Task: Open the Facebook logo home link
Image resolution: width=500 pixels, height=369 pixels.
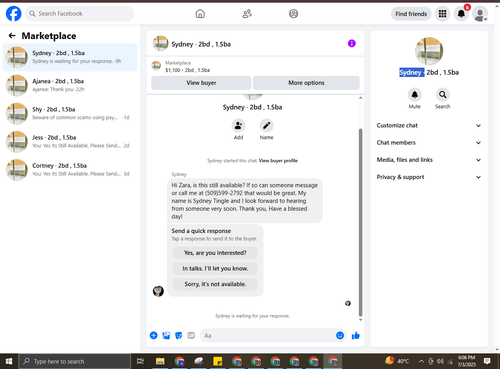Action: (x=14, y=14)
